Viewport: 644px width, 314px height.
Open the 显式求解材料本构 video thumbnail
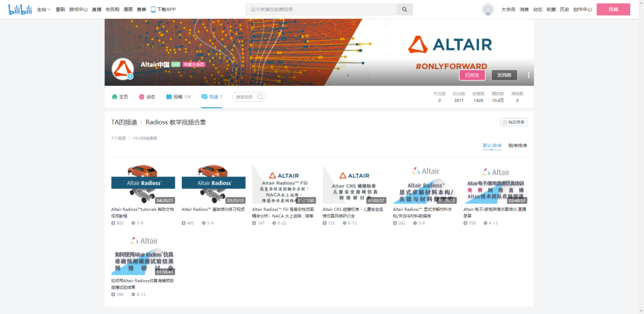click(x=425, y=184)
